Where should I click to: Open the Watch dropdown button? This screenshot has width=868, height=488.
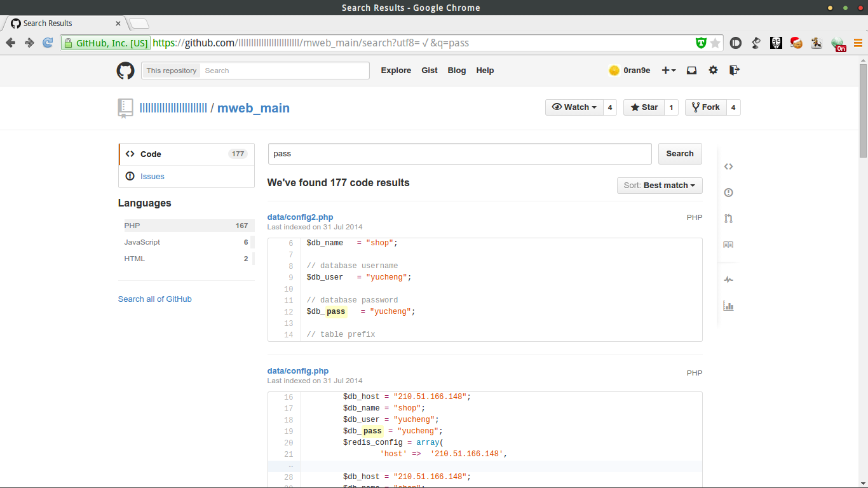(x=574, y=107)
